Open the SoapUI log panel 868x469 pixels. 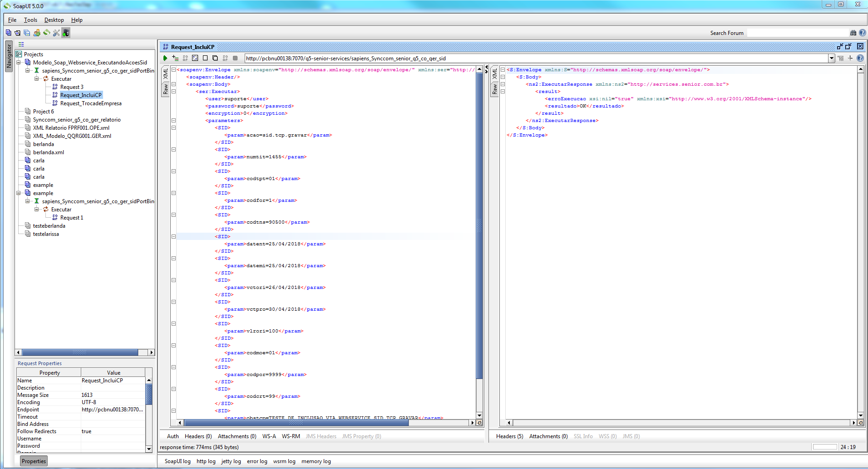[x=178, y=461]
